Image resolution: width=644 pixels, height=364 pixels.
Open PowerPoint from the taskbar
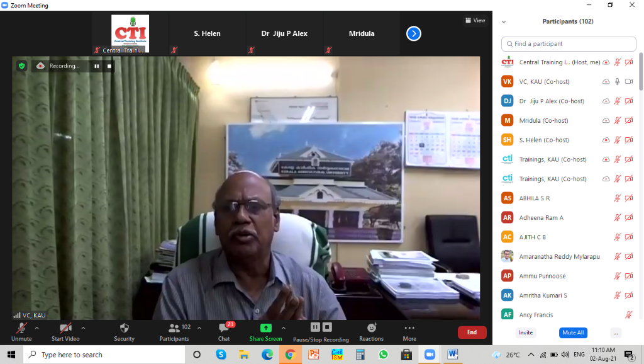click(314, 355)
